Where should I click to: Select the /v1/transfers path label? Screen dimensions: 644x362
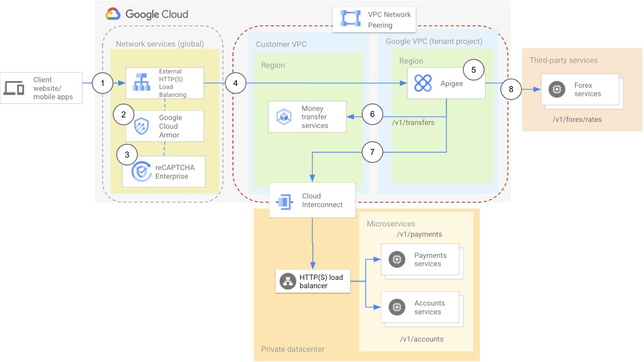click(x=413, y=122)
